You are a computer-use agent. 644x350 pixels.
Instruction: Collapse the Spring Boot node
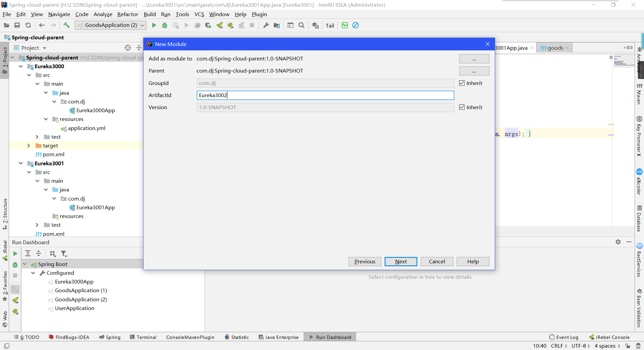(x=25, y=264)
